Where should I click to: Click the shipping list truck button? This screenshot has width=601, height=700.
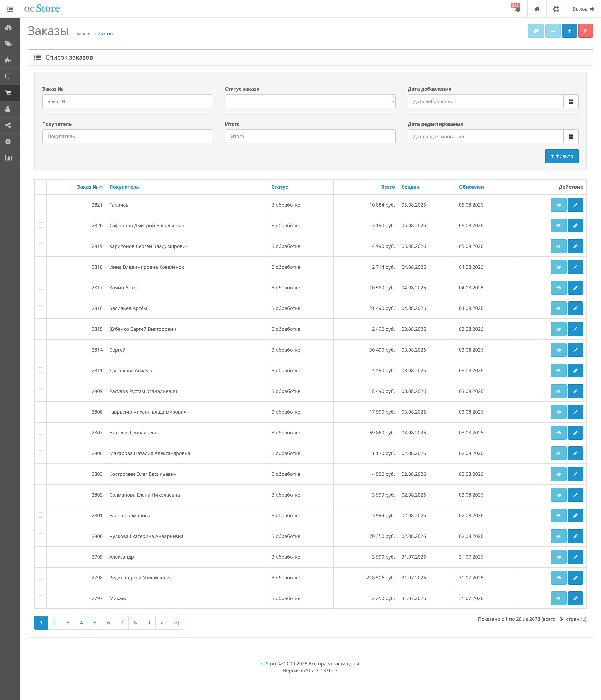pyautogui.click(x=536, y=31)
